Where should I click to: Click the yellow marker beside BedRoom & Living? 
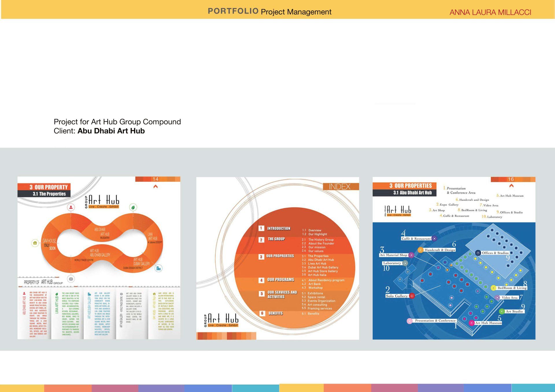tap(493, 288)
